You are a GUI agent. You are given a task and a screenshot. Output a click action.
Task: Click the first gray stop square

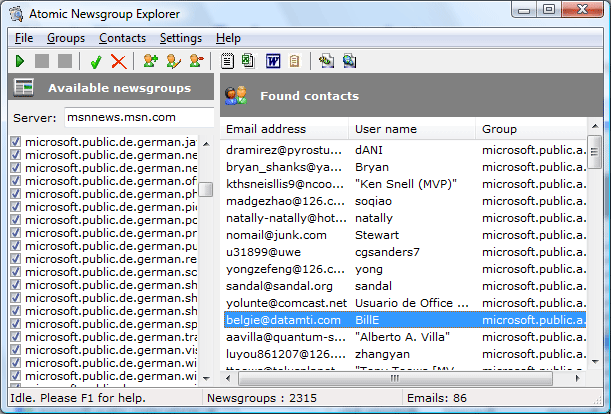click(42, 61)
